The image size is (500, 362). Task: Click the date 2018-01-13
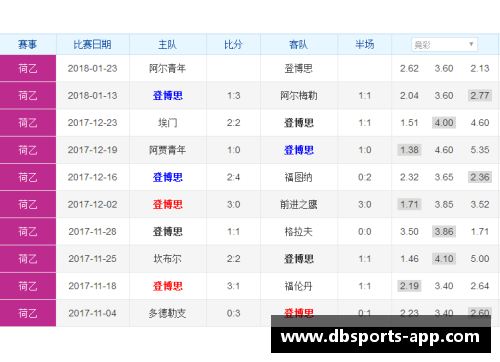click(92, 96)
